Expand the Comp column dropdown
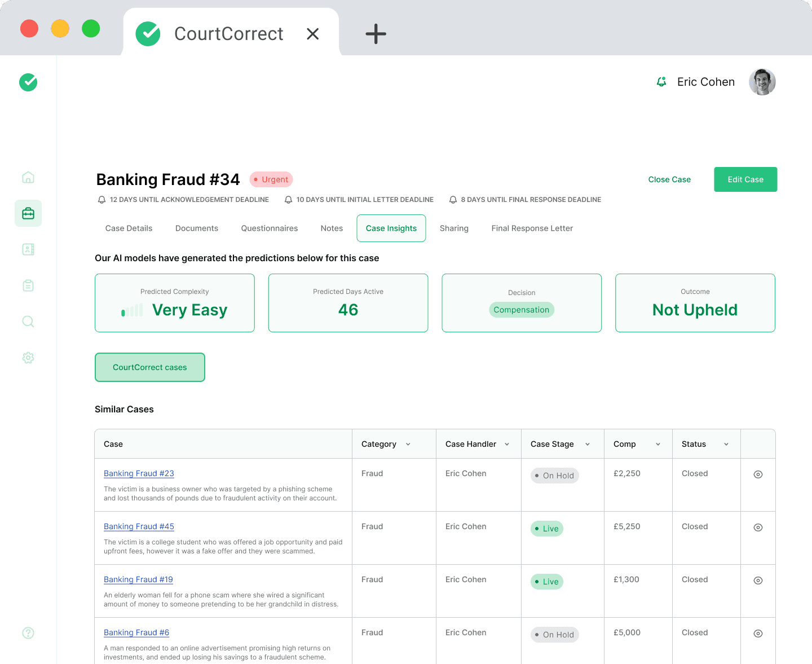The image size is (812, 664). point(658,445)
